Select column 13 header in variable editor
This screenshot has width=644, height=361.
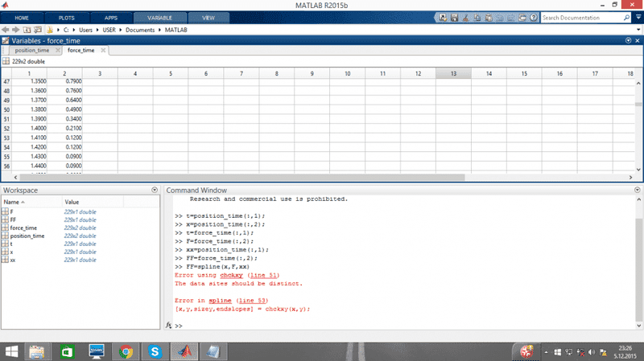click(x=453, y=73)
